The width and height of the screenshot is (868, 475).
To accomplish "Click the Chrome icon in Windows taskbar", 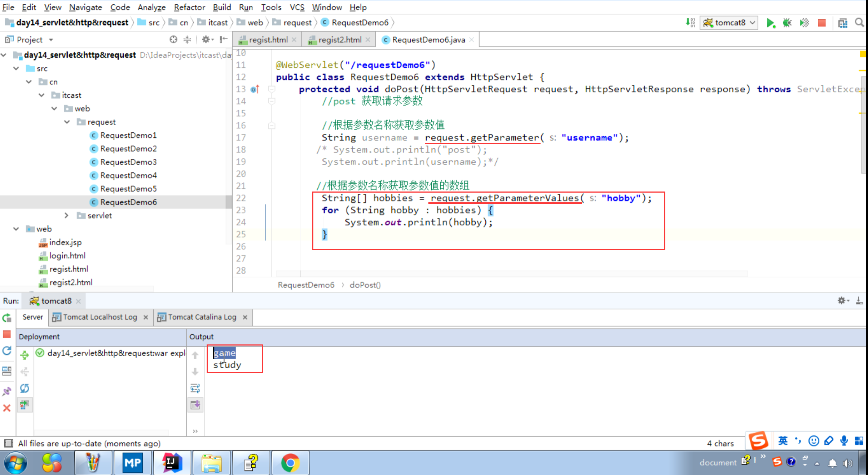I will pos(290,463).
